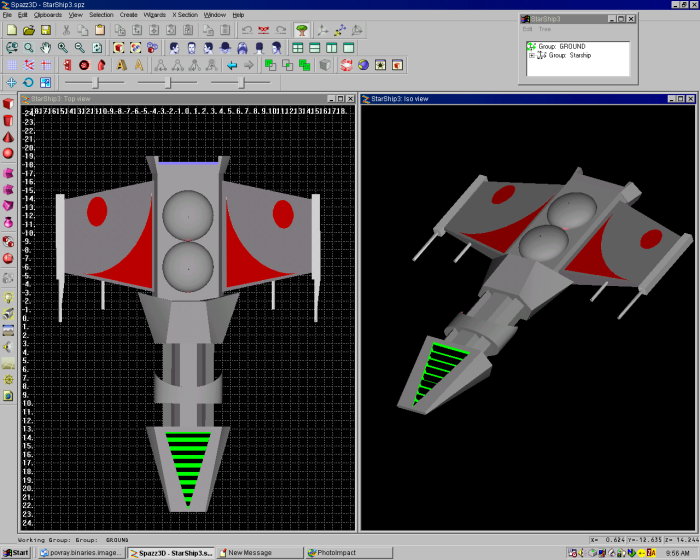Click the tree icon in toolbar
The height and width of the screenshot is (560, 700).
[300, 30]
